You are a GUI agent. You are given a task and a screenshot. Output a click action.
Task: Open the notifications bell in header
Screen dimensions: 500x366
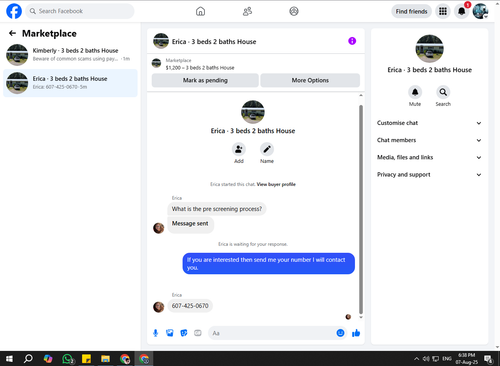tap(462, 11)
